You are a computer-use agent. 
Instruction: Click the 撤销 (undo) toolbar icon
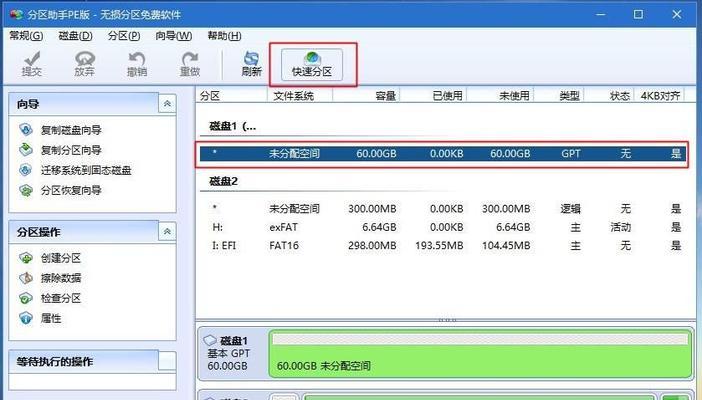(137, 63)
